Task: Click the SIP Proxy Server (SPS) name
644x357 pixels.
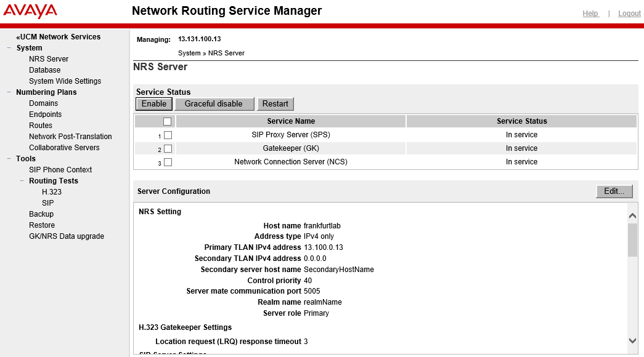Action: pyautogui.click(x=291, y=135)
